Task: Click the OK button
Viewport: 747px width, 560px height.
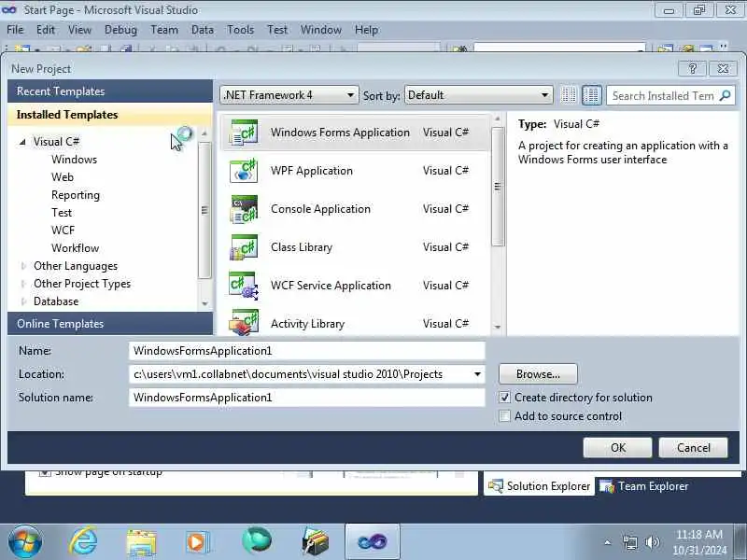Action: (x=617, y=448)
